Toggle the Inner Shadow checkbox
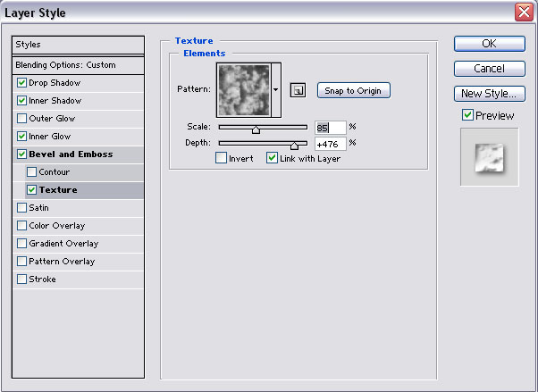This screenshot has height=392, width=538. tap(21, 101)
